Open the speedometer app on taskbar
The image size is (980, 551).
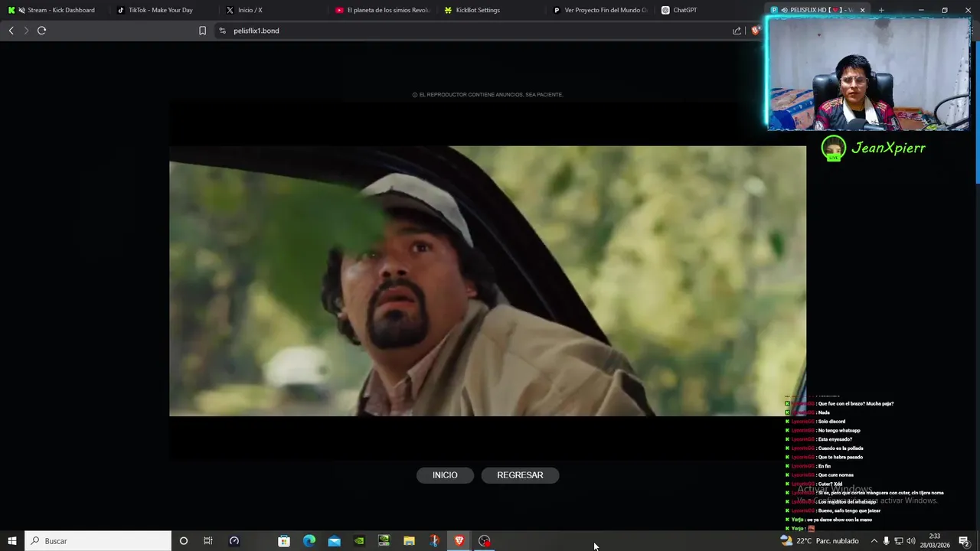(234, 541)
